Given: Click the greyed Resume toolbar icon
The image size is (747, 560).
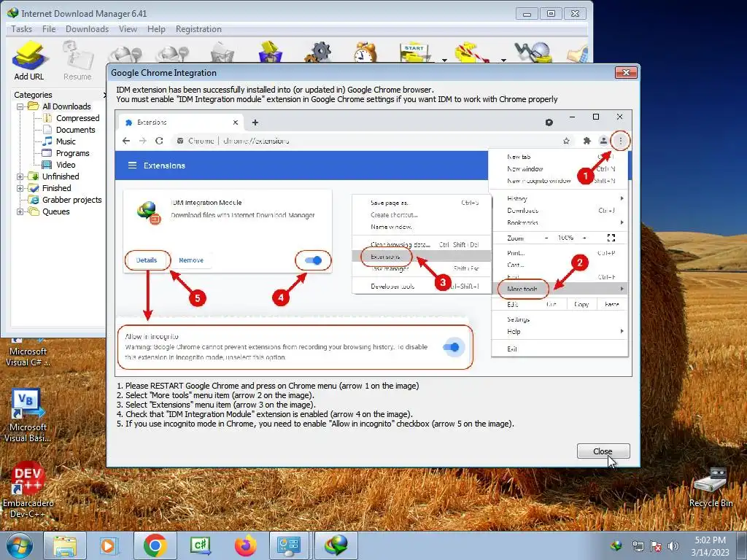Looking at the screenshot, I should coord(77,61).
